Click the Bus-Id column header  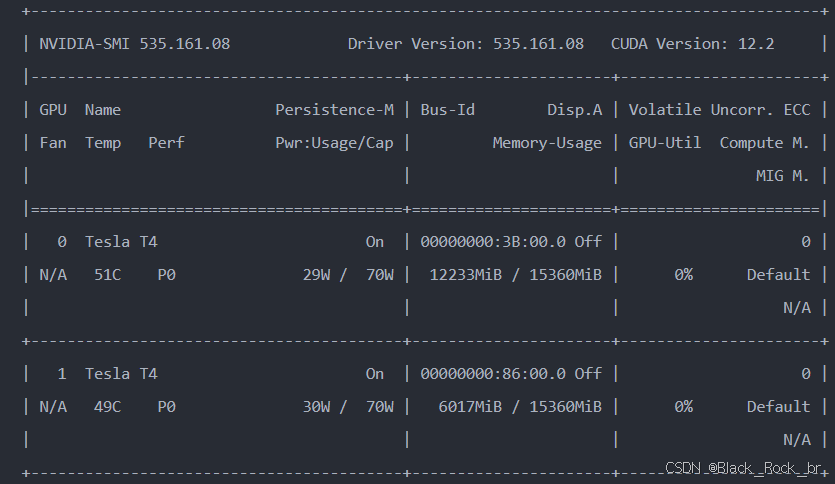click(447, 110)
